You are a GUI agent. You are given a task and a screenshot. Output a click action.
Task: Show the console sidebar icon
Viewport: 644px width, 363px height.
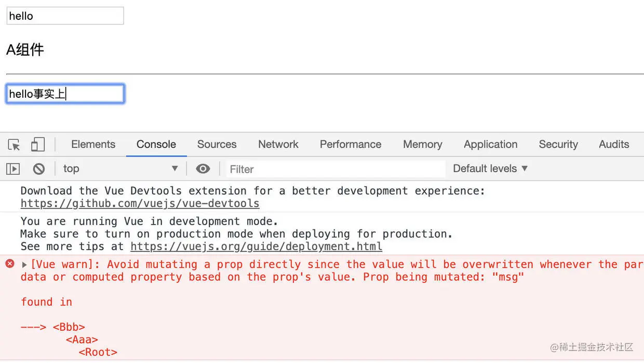pos(13,168)
